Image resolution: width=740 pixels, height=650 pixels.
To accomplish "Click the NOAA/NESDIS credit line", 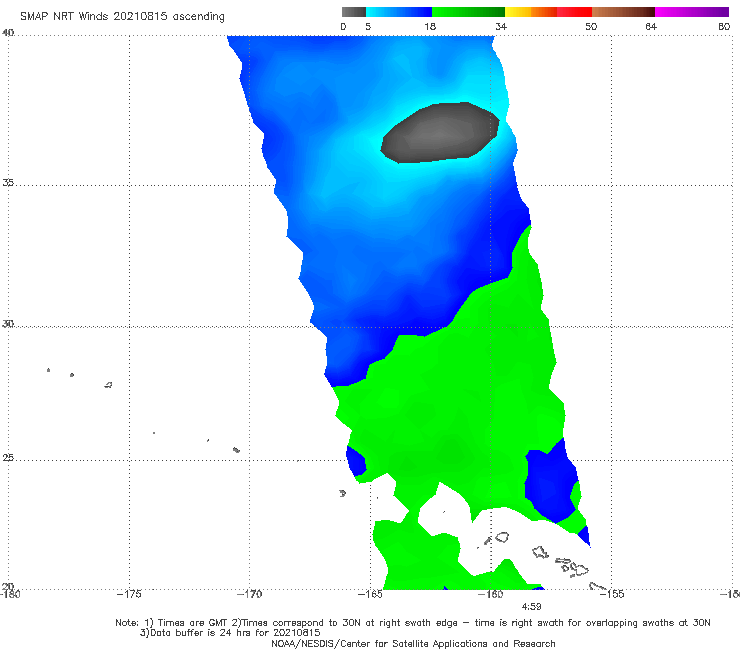I will click(413, 644).
